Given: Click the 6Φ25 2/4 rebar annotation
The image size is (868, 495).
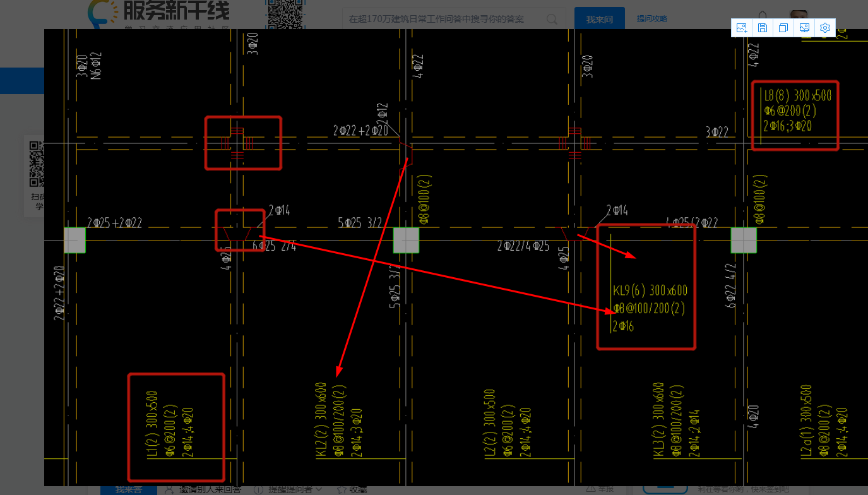Looking at the screenshot, I should click(x=274, y=245).
